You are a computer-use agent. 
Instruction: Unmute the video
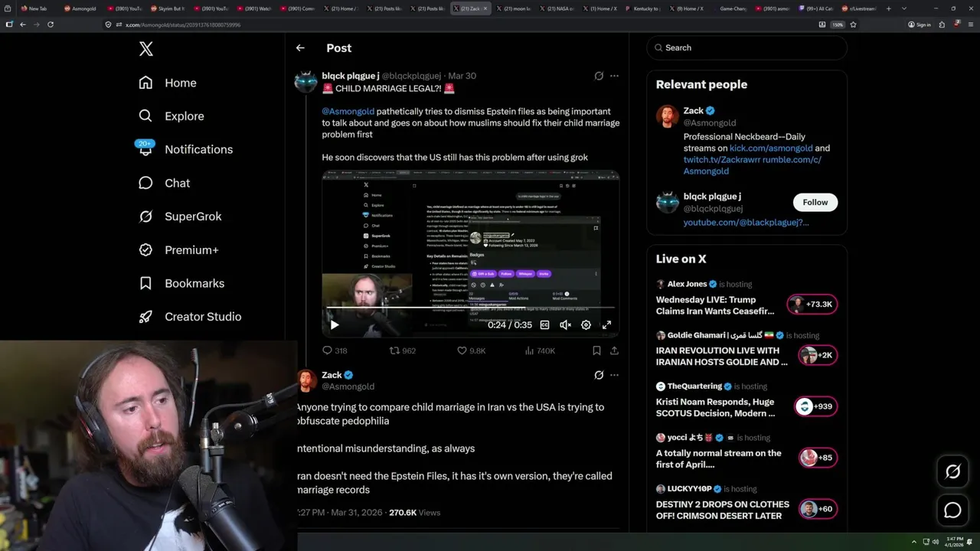tap(565, 324)
